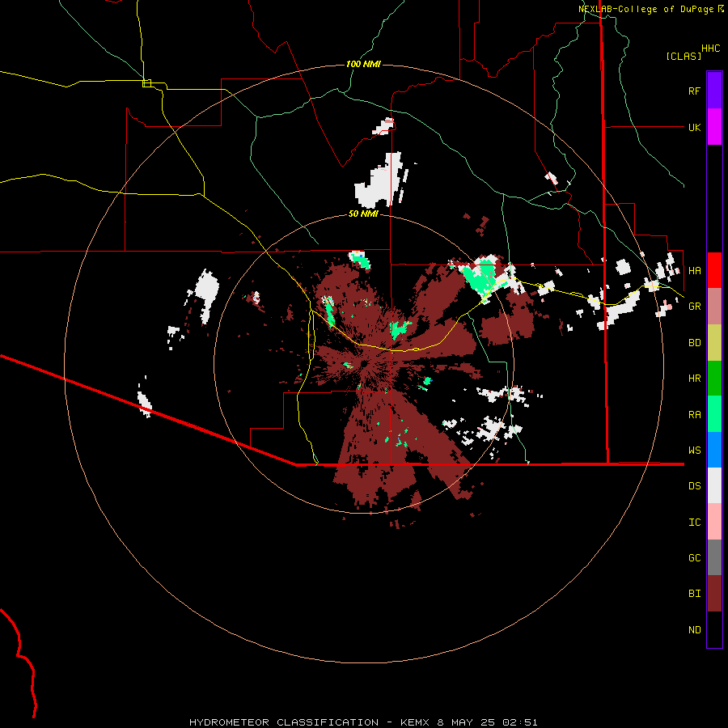Click the ND black legend swatch
This screenshot has width=728, height=728.
(714, 629)
